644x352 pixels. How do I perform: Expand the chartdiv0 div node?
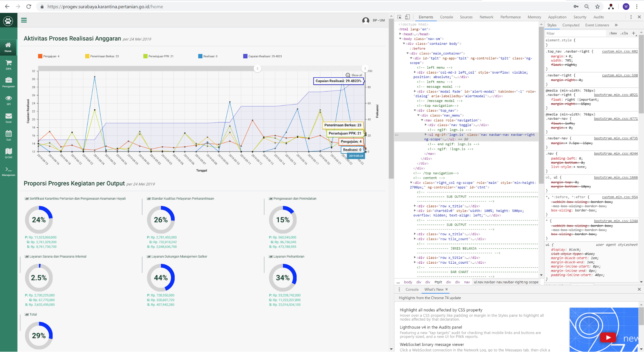(x=415, y=211)
